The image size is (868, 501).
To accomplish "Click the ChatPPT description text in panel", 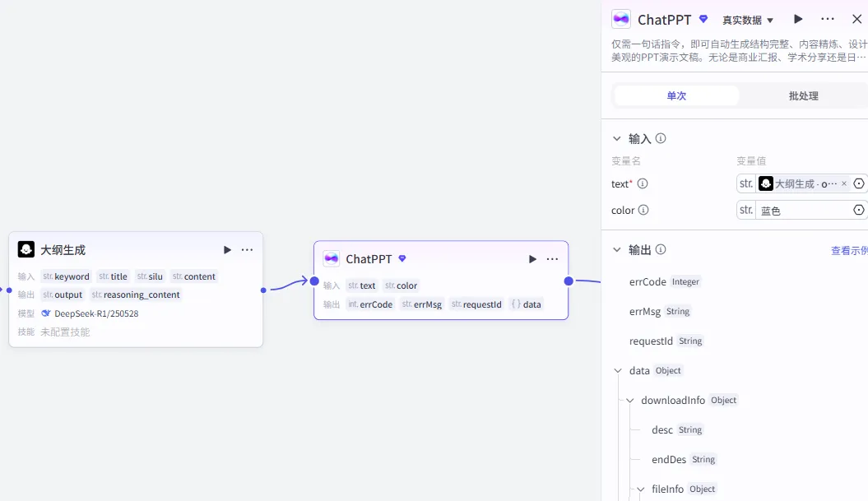I will tap(739, 50).
